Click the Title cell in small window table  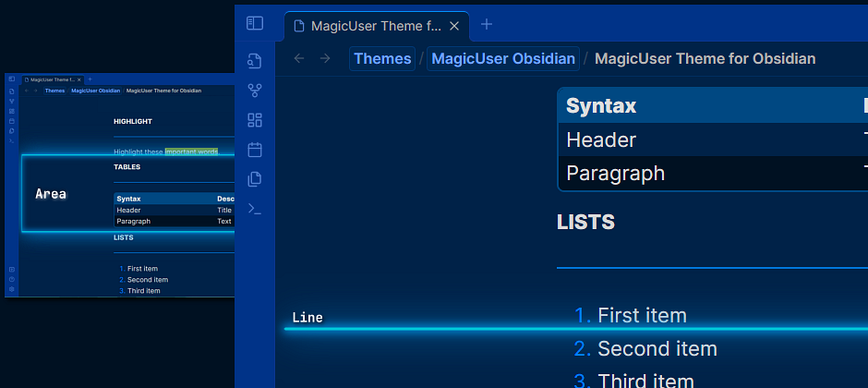tap(224, 211)
